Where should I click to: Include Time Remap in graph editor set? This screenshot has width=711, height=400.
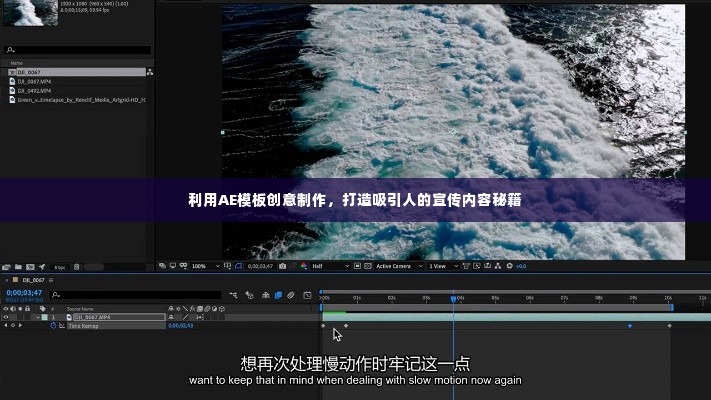(x=62, y=326)
